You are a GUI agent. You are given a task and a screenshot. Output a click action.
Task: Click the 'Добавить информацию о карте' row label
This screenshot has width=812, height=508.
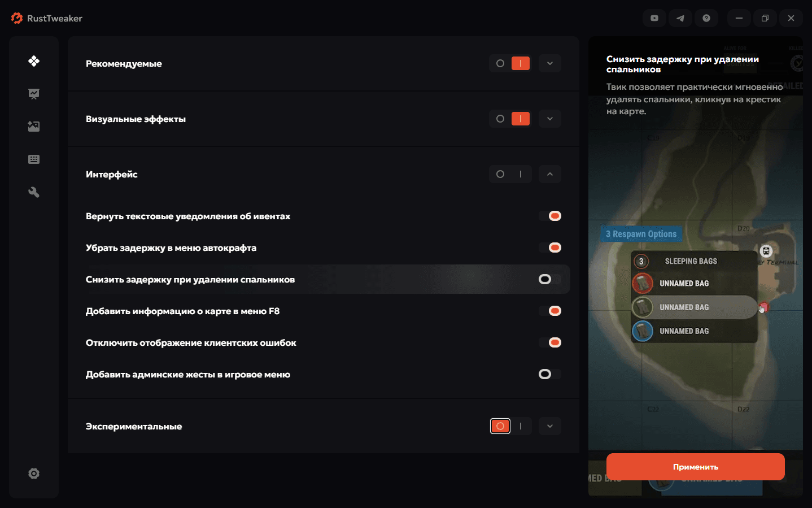pos(182,311)
